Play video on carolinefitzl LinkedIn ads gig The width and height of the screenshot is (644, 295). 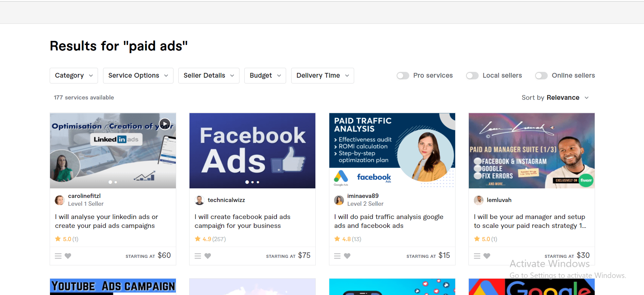point(165,124)
